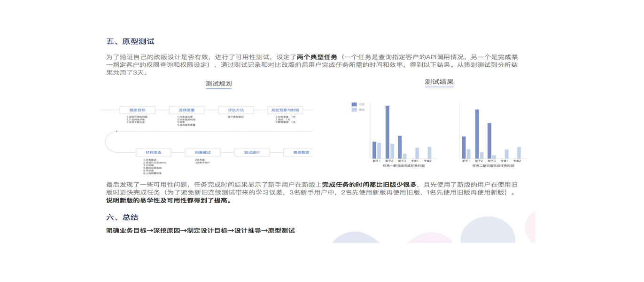The height and width of the screenshot is (282, 644).
Task: Click the light blue 新版 legend swatch
Action: tap(354, 110)
